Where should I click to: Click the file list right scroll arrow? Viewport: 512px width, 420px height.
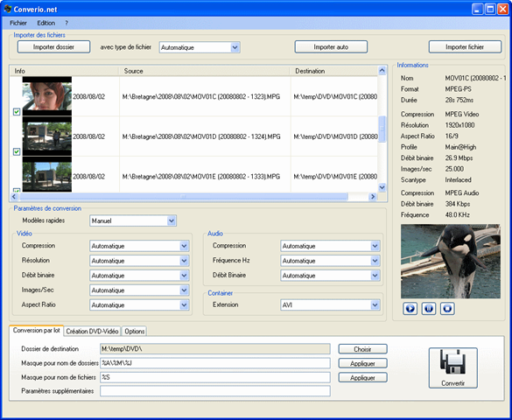coord(373,197)
